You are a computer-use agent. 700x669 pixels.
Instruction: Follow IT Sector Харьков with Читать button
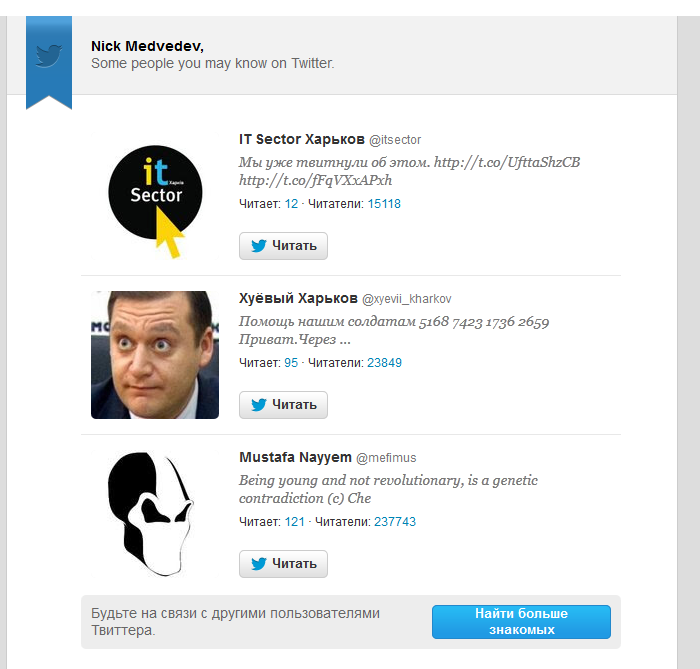tap(283, 246)
